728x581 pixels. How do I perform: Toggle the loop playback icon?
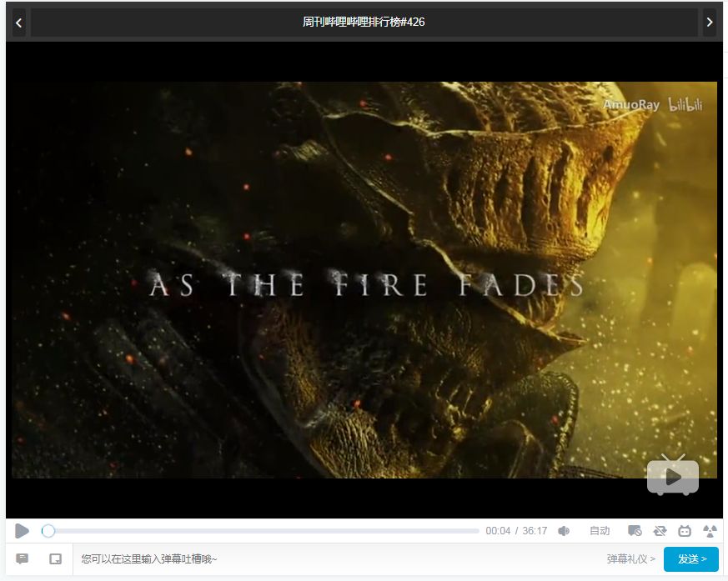pos(660,531)
